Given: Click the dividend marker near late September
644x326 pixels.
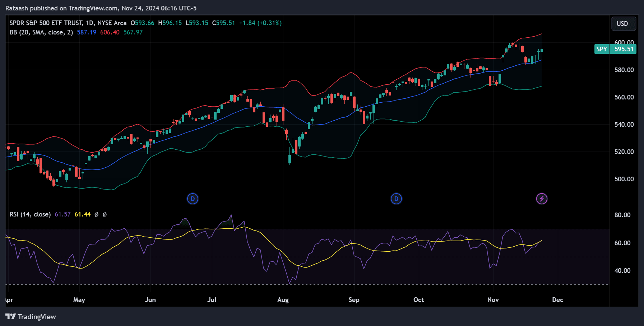Looking at the screenshot, I should (396, 199).
